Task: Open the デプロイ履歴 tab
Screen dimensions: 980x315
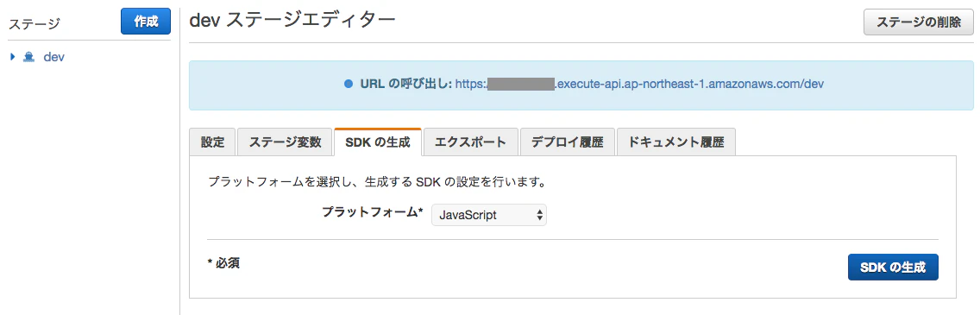Action: 567,142
